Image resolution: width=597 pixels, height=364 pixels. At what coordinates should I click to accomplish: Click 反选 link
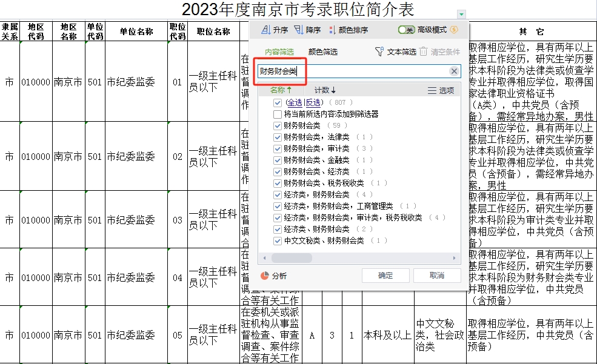tap(313, 102)
